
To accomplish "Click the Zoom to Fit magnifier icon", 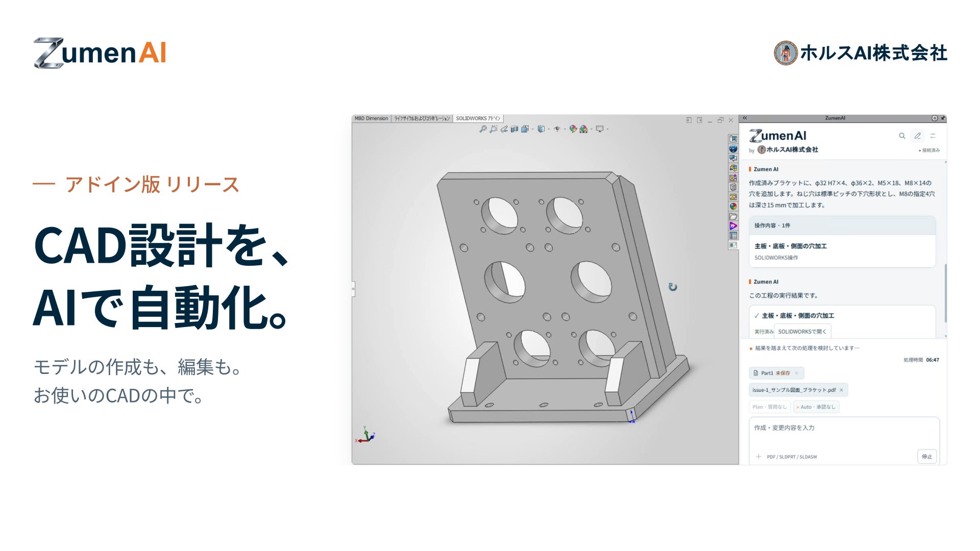I will (483, 129).
